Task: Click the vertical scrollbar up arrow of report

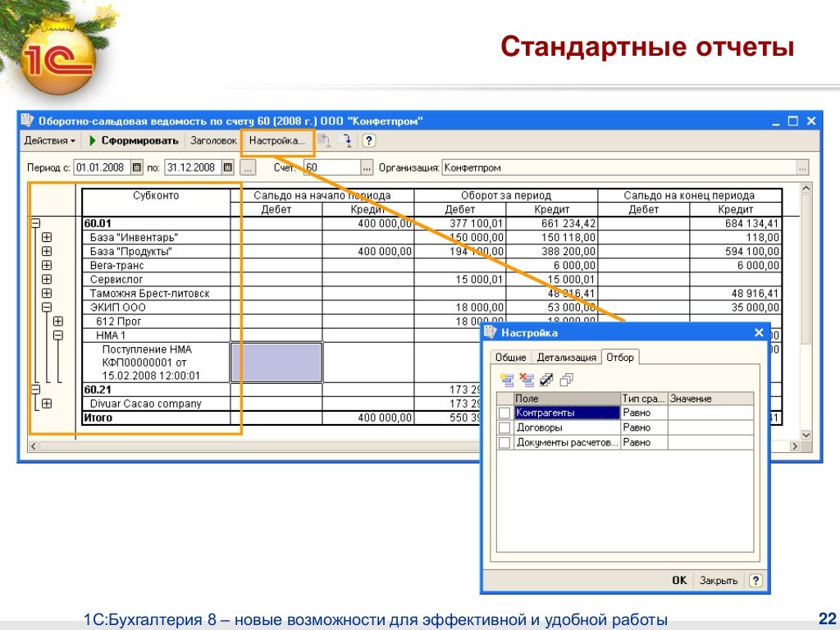Action: (x=806, y=188)
